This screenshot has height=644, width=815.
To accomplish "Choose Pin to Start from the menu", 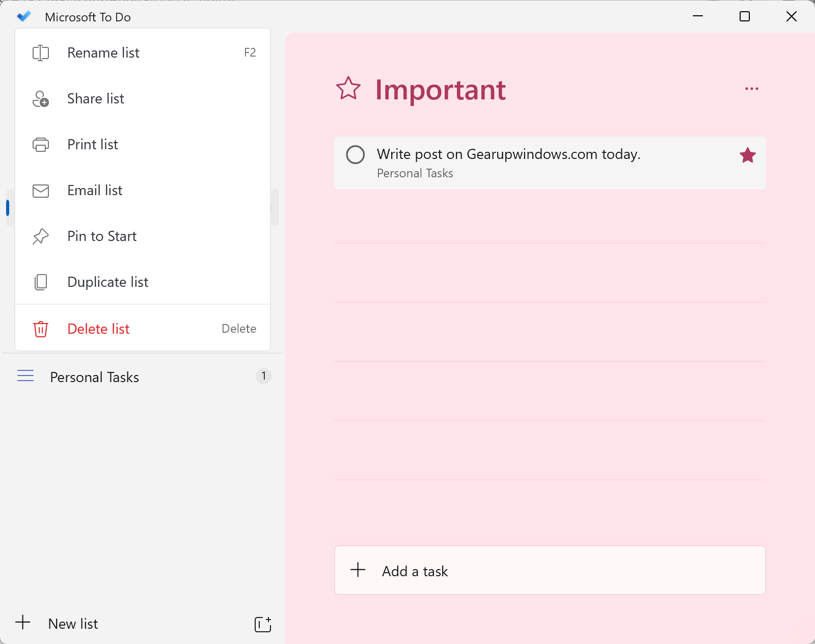I will [143, 236].
